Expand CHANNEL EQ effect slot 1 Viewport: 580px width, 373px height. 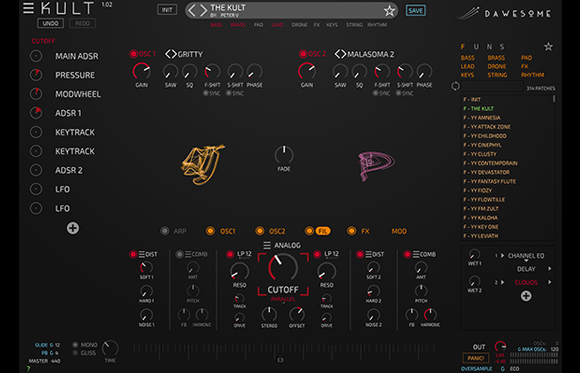502,256
